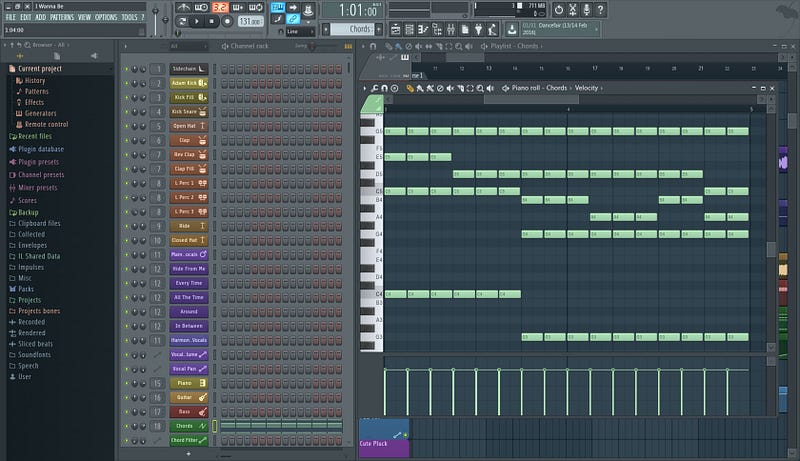Adjust the Channel rack swing slider
The width and height of the screenshot is (800, 461).
pyautogui.click(x=312, y=46)
